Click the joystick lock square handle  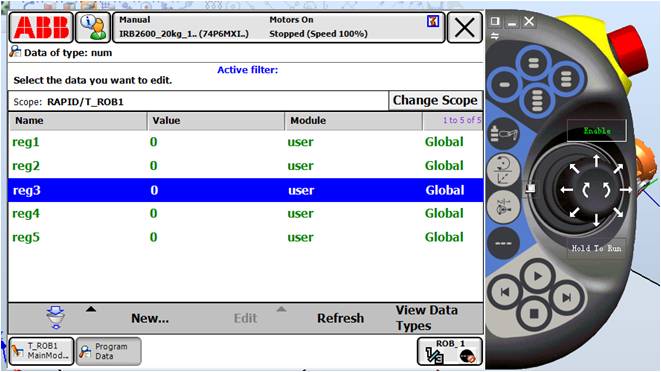[x=531, y=188]
